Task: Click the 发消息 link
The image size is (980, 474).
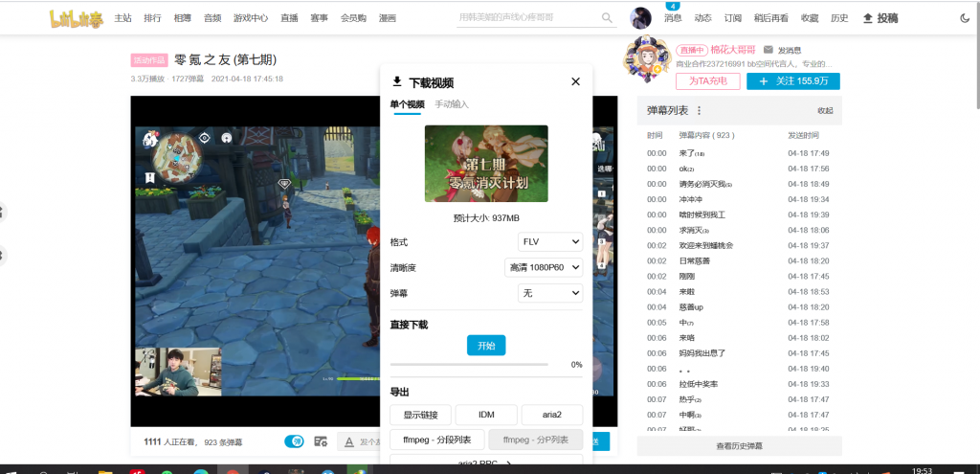Action: point(790,50)
